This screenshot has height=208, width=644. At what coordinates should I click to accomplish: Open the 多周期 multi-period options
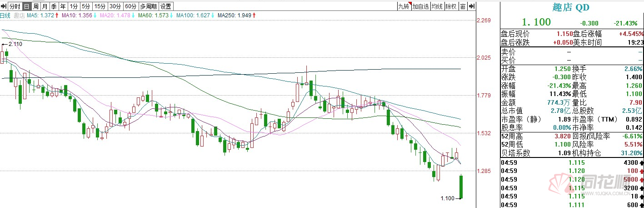click(148, 6)
